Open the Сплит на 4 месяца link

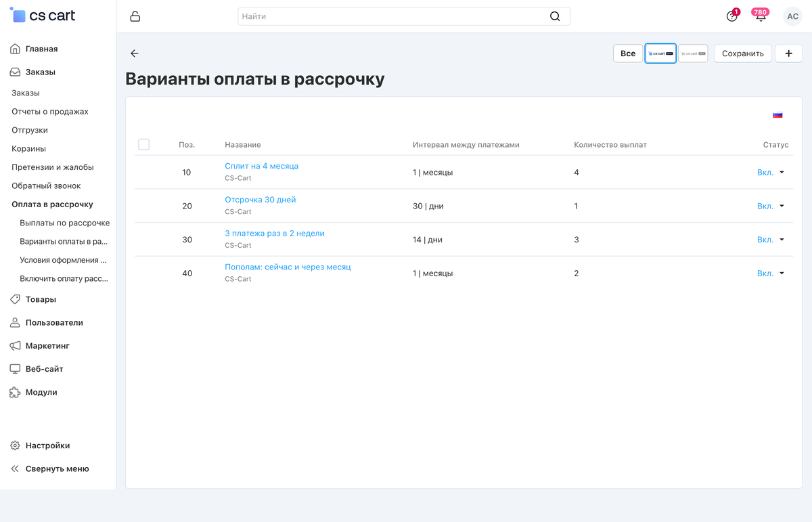(261, 166)
